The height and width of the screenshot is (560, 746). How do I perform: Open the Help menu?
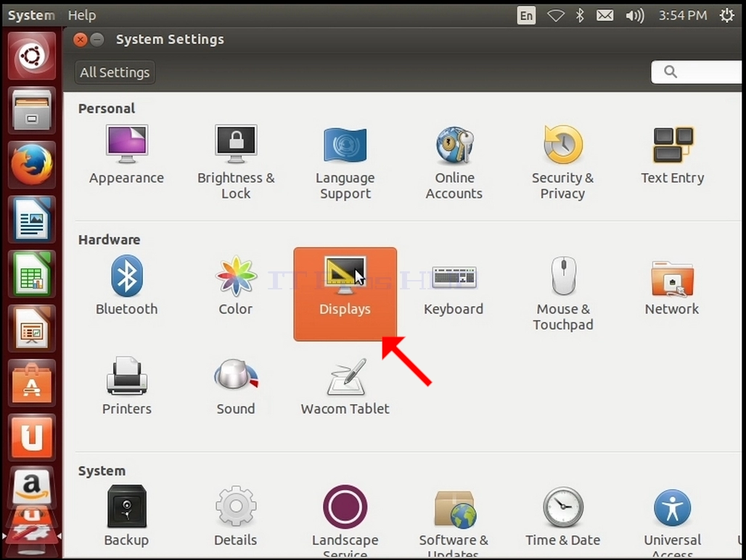(x=82, y=15)
